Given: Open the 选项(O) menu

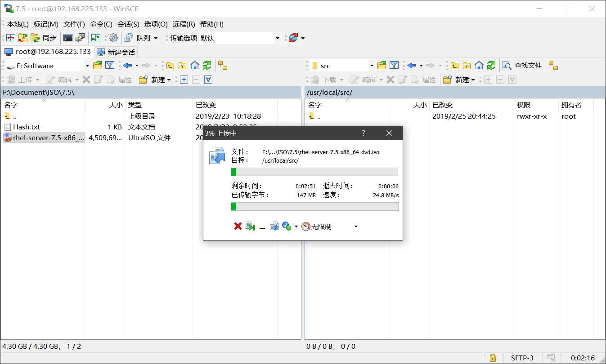Looking at the screenshot, I should coord(156,24).
